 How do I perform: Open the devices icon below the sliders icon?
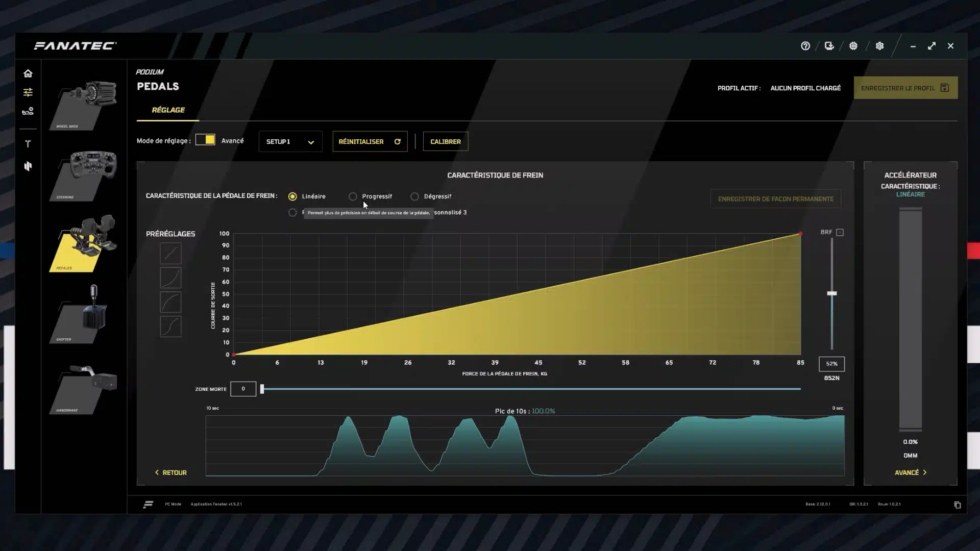click(x=28, y=111)
